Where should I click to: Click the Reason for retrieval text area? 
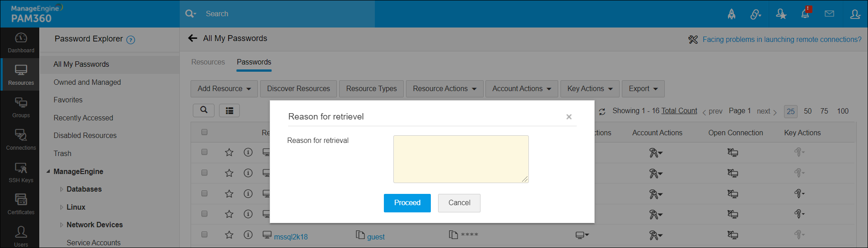click(461, 159)
